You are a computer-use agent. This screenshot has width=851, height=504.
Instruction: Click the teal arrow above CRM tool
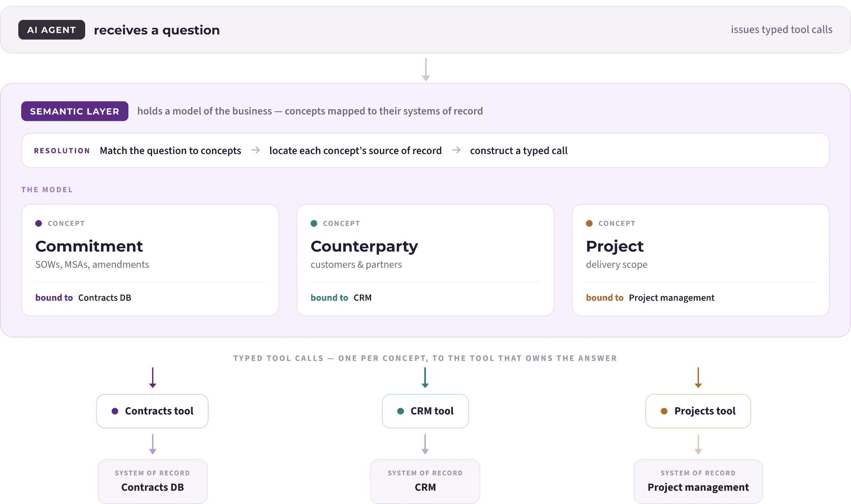(x=425, y=378)
